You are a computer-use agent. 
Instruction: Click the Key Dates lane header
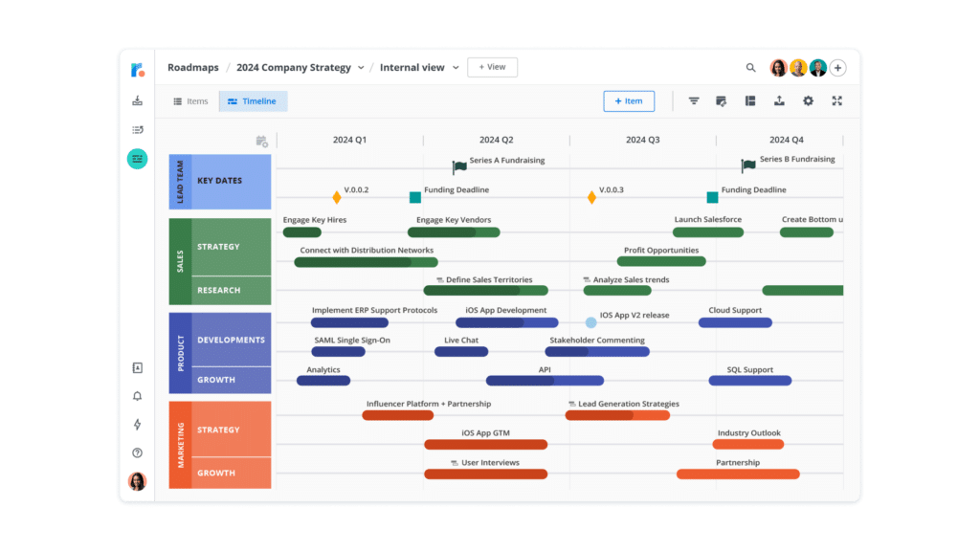click(232, 181)
